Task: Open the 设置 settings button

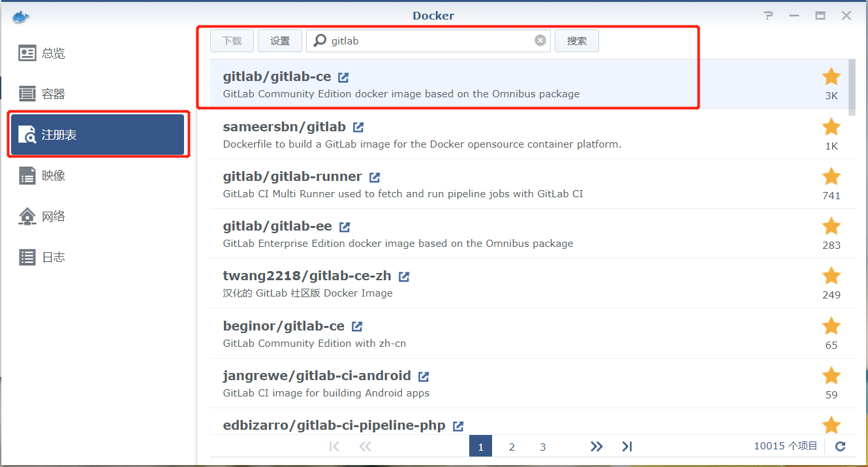Action: pos(279,40)
